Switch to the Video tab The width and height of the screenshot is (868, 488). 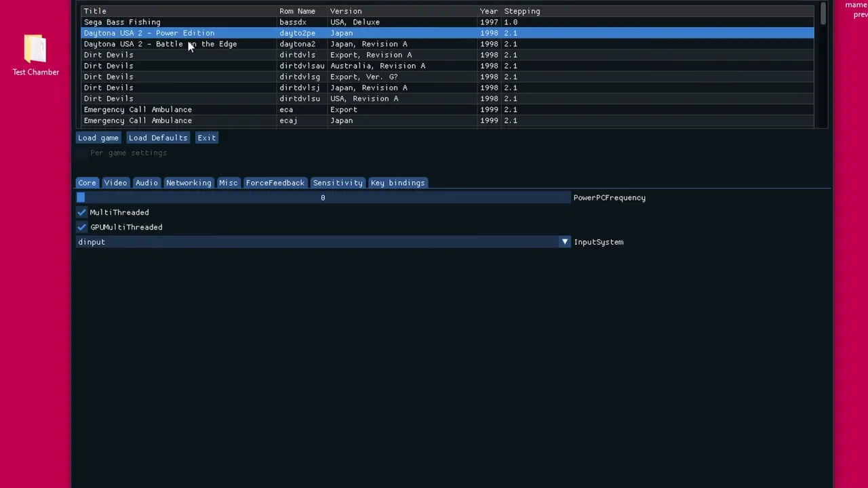[115, 182]
